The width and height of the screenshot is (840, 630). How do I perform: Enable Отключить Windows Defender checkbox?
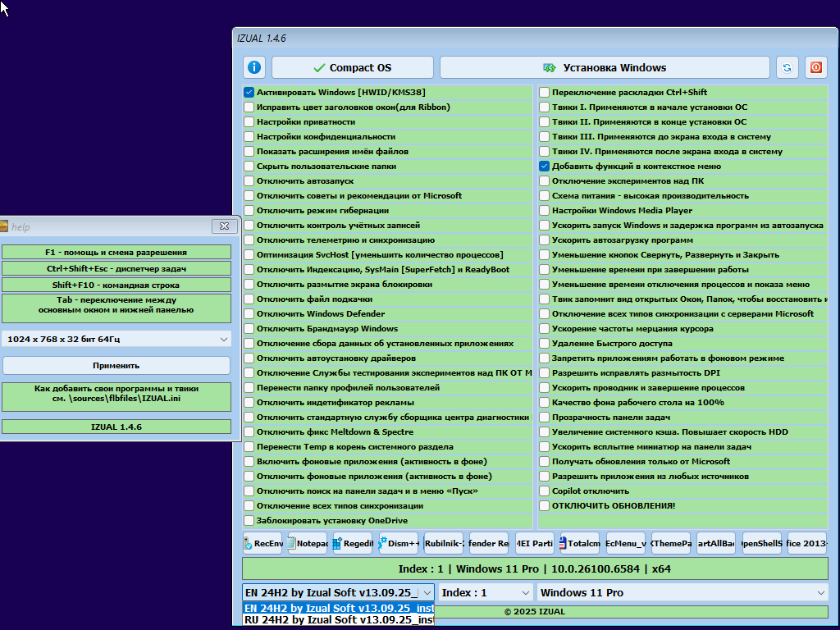coord(249,314)
